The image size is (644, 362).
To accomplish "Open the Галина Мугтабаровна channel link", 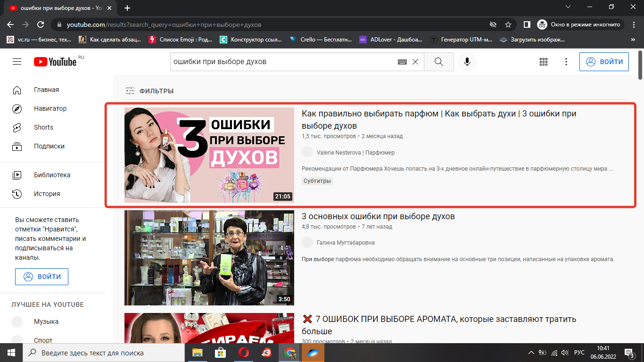I will (x=346, y=242).
